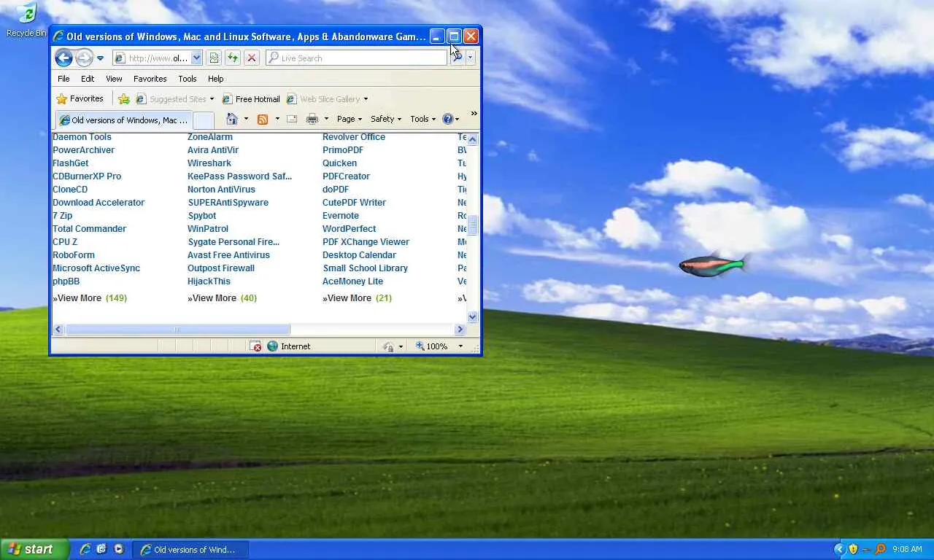
Task: Click the Print icon
Action: pos(312,119)
